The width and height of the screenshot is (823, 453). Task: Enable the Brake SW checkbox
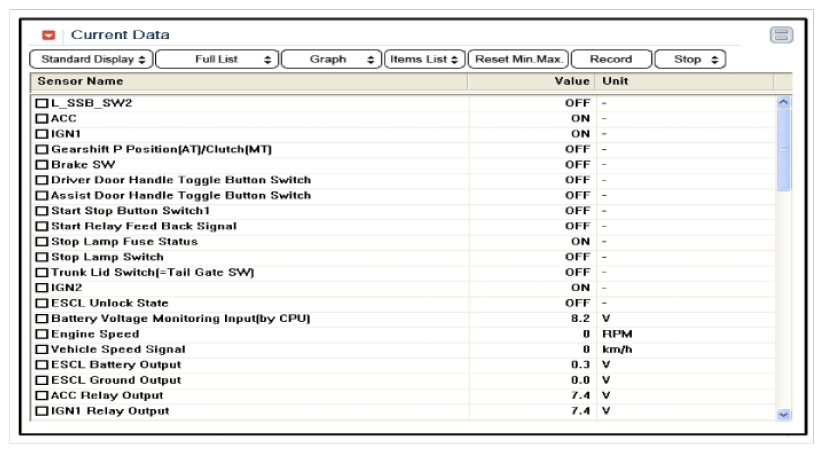(42, 165)
